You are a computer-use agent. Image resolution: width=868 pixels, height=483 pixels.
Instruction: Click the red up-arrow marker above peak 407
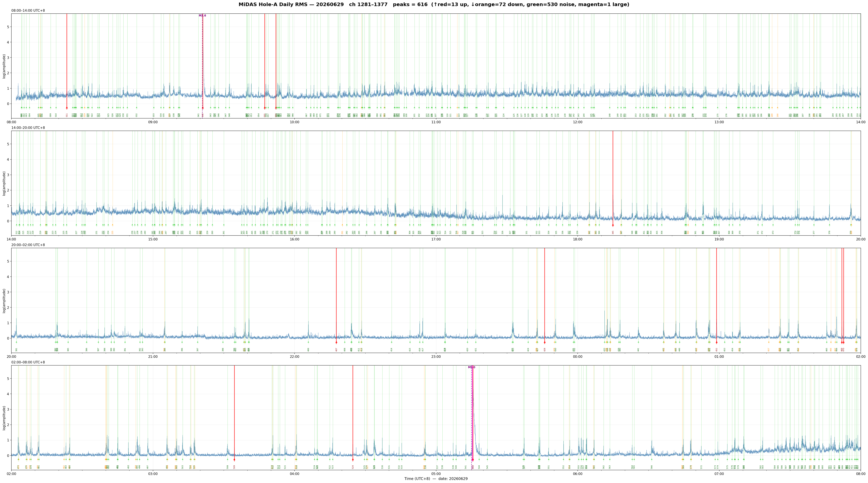(336, 342)
